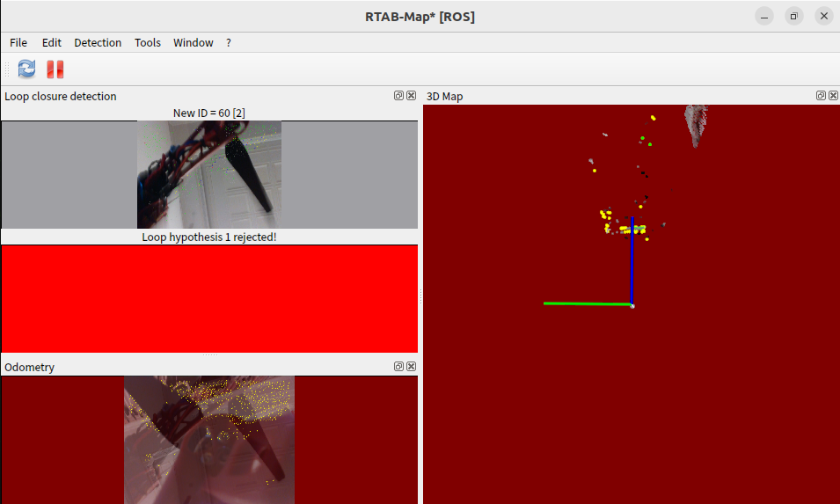840x504 pixels.
Task: Float the Loop closure detection panel
Action: 398,95
